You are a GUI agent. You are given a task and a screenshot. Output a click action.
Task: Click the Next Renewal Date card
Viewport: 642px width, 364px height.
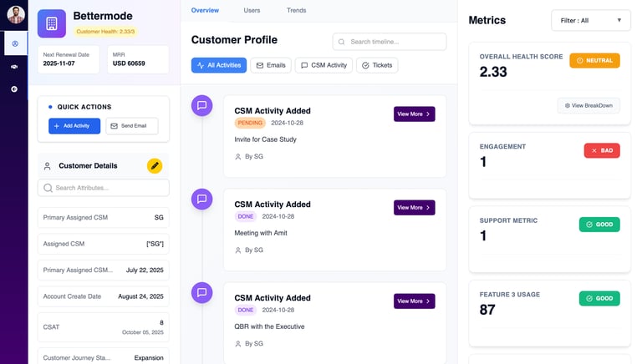[69, 60]
